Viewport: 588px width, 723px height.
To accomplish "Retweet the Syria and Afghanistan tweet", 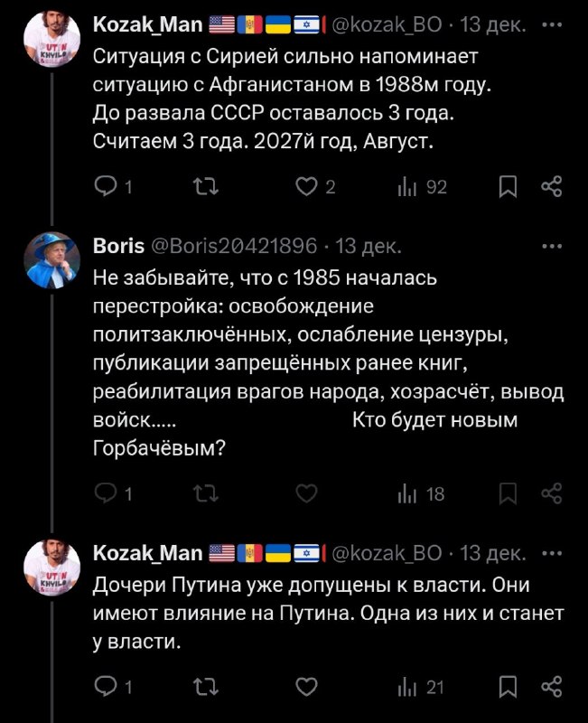I will pyautogui.click(x=206, y=187).
